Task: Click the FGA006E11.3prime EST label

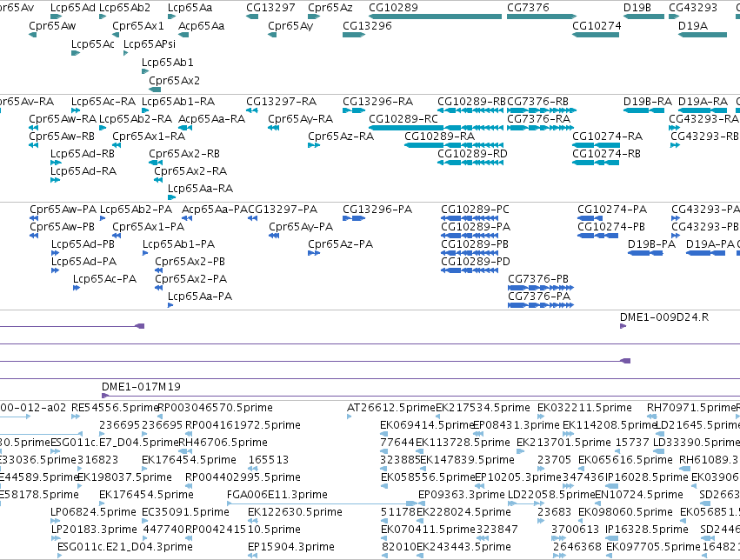Action: (277, 495)
